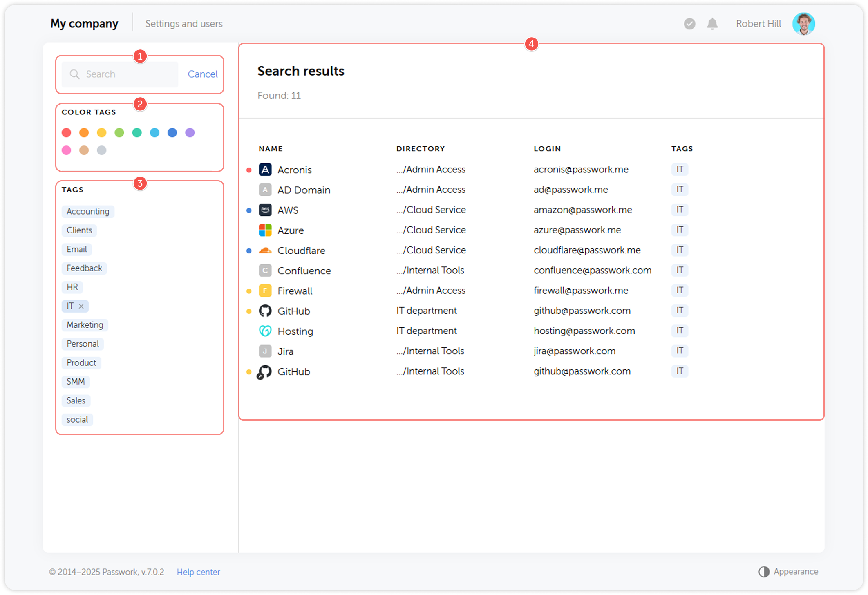Click the AD Domain icon
The width and height of the screenshot is (868, 595).
pyautogui.click(x=265, y=190)
